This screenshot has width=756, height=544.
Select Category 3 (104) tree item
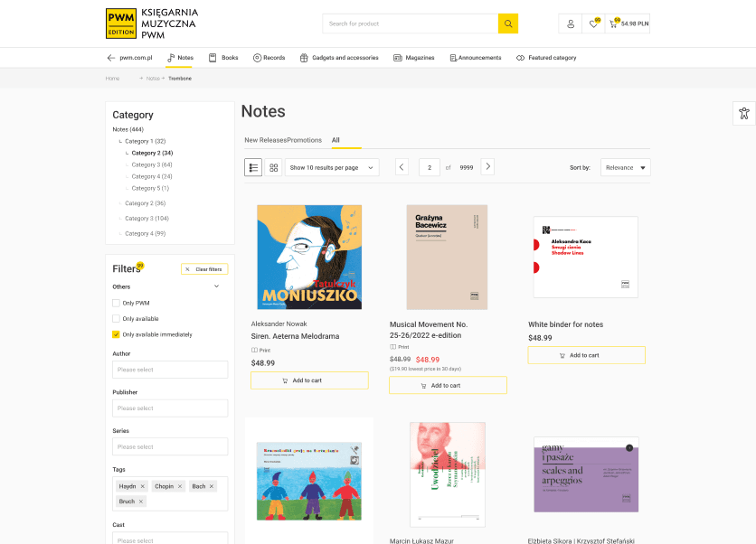coord(147,219)
